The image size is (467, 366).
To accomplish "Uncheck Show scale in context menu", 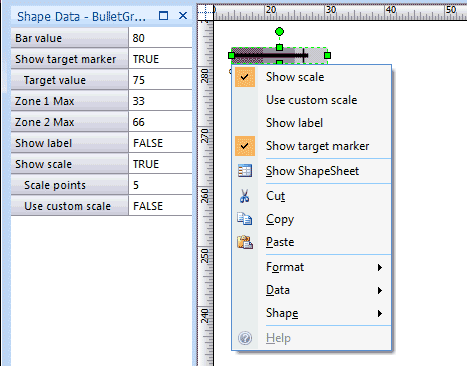I will (245, 77).
